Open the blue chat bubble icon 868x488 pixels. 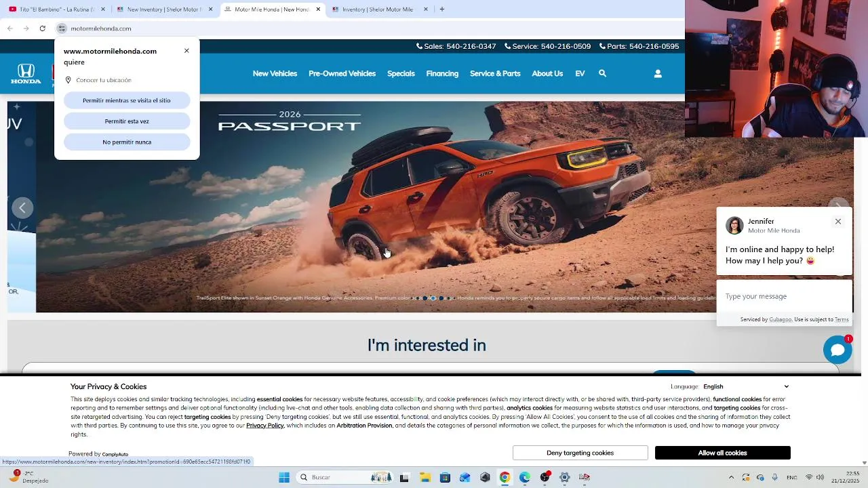click(x=837, y=350)
